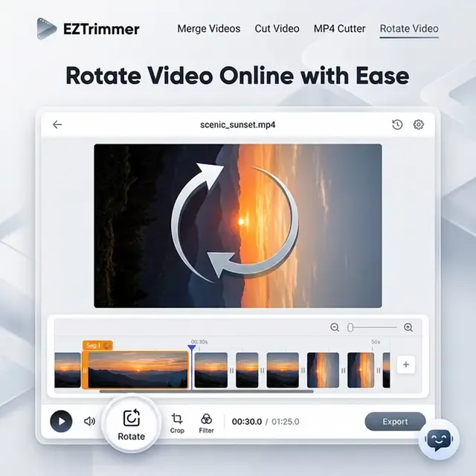Add a new clip with plus button
This screenshot has height=476, width=476.
tap(405, 364)
